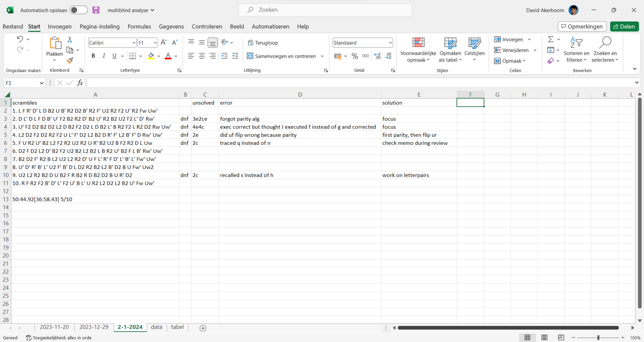Click the Delen share button
Viewport: 644px width, 342px height.
pyautogui.click(x=624, y=27)
